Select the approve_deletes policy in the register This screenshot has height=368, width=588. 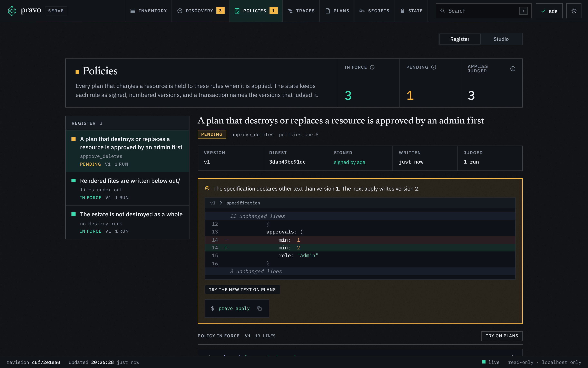pyautogui.click(x=127, y=151)
